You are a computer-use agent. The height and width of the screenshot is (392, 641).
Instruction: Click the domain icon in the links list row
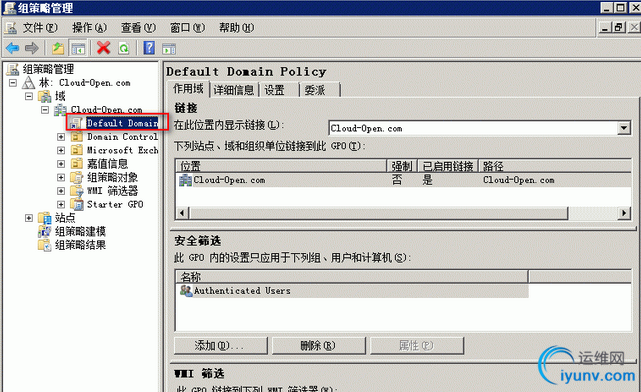tap(185, 180)
